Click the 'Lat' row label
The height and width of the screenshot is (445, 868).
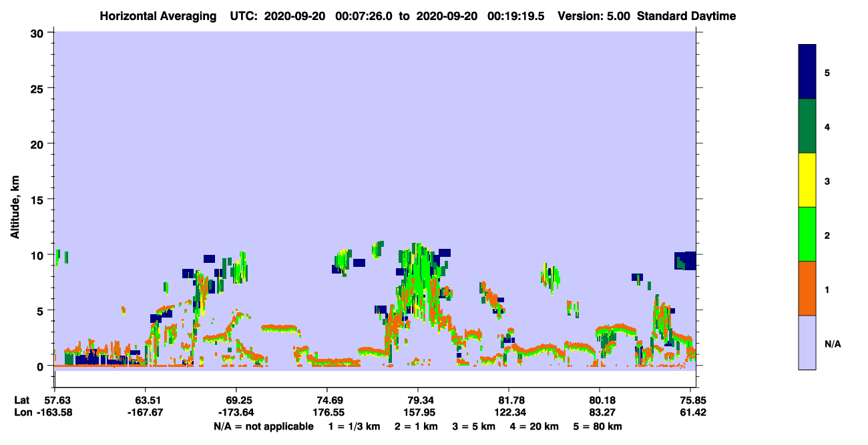coord(22,400)
